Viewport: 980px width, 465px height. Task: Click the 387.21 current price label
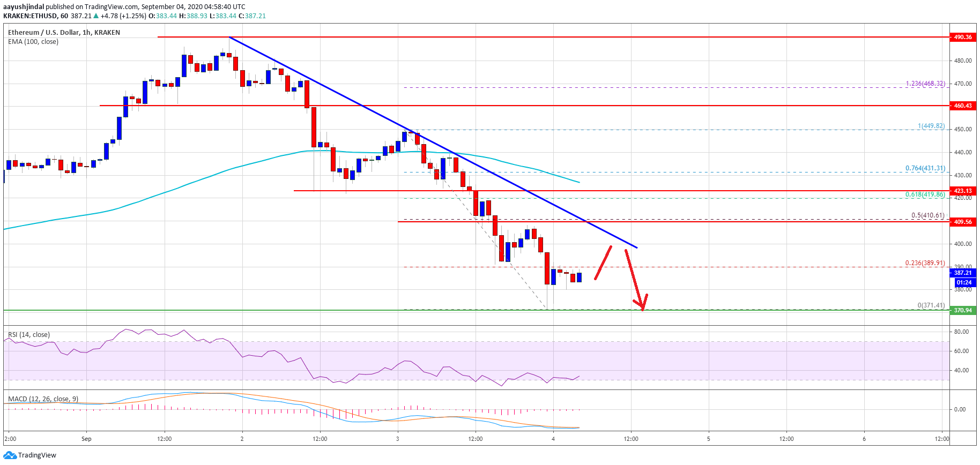(x=963, y=273)
